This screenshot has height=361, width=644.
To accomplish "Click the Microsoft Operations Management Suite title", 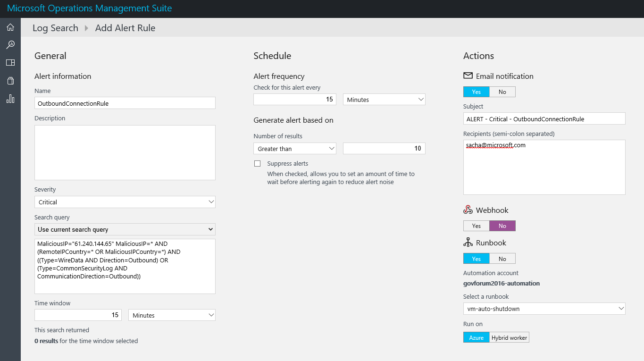I will [x=89, y=8].
